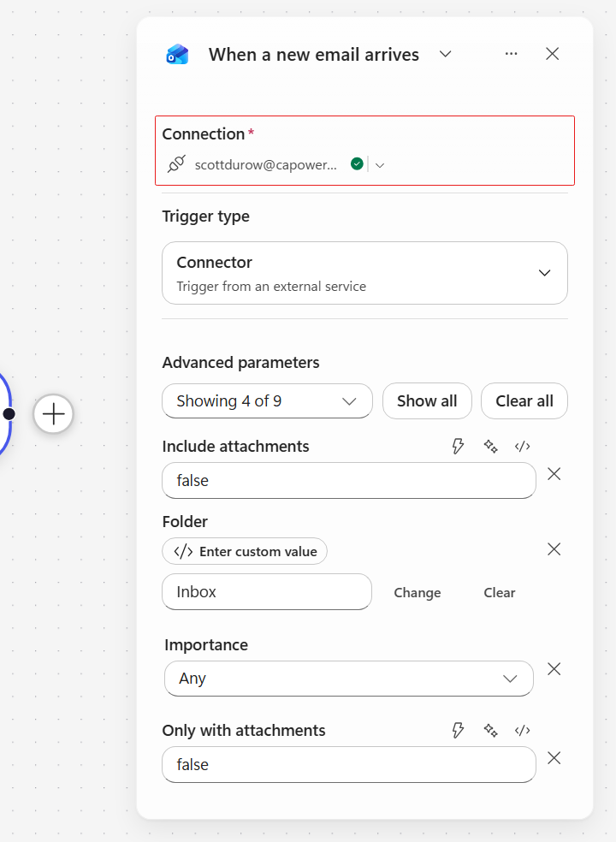Click code icon for Include attachments
The width and height of the screenshot is (616, 842).
point(522,446)
